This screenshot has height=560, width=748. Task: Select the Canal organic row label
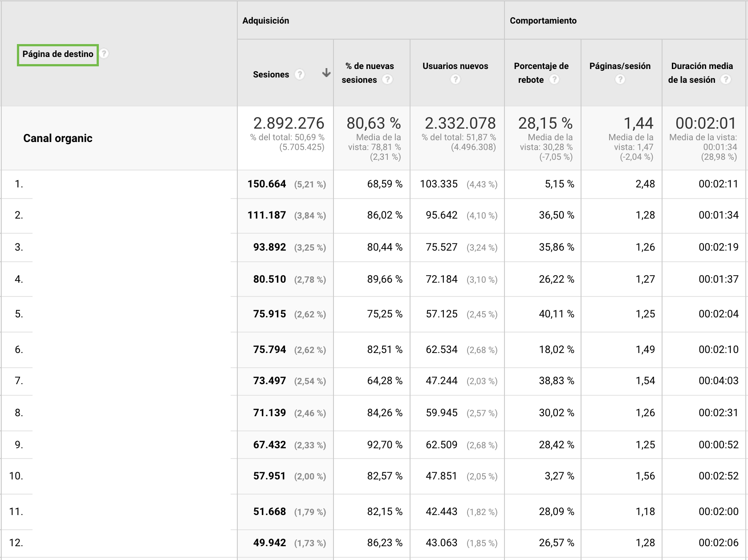click(57, 138)
